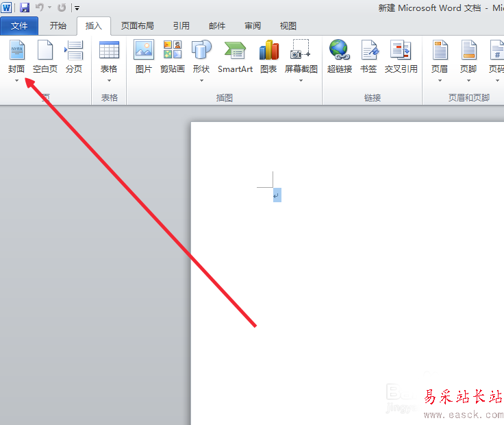Insert a hyperlink (超链接)

(340, 58)
